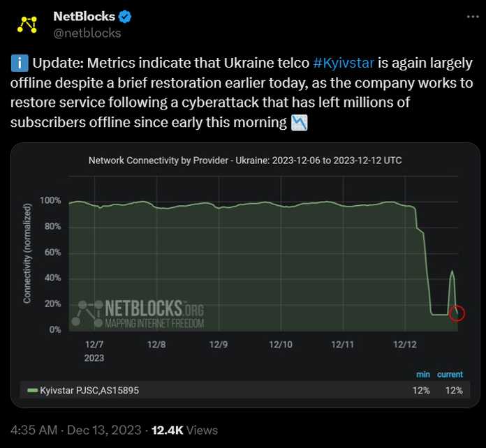Click the 12.4K Views counter
Image resolution: width=486 pixels, height=448 pixels.
point(184,430)
